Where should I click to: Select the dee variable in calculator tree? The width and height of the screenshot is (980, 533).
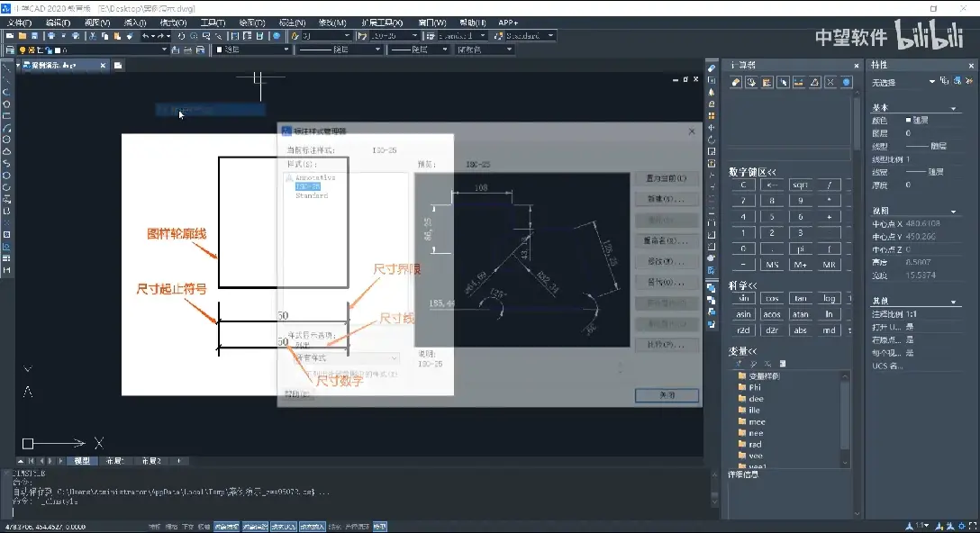point(757,399)
